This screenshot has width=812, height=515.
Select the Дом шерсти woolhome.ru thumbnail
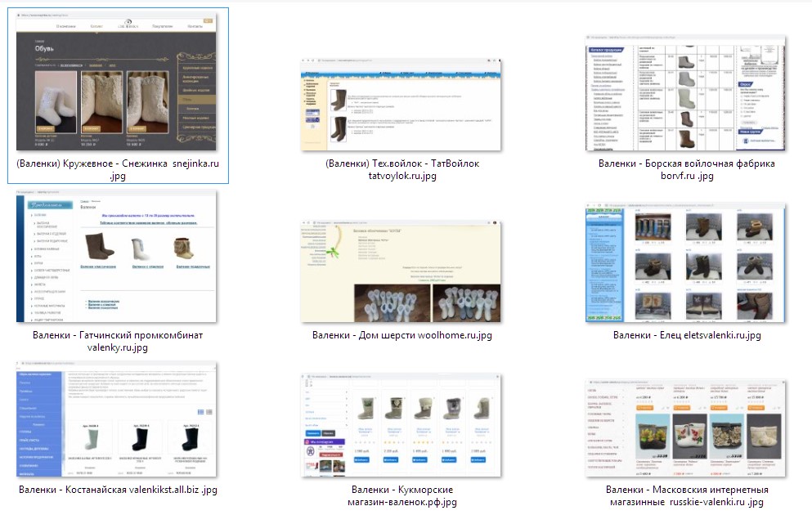[x=401, y=271]
